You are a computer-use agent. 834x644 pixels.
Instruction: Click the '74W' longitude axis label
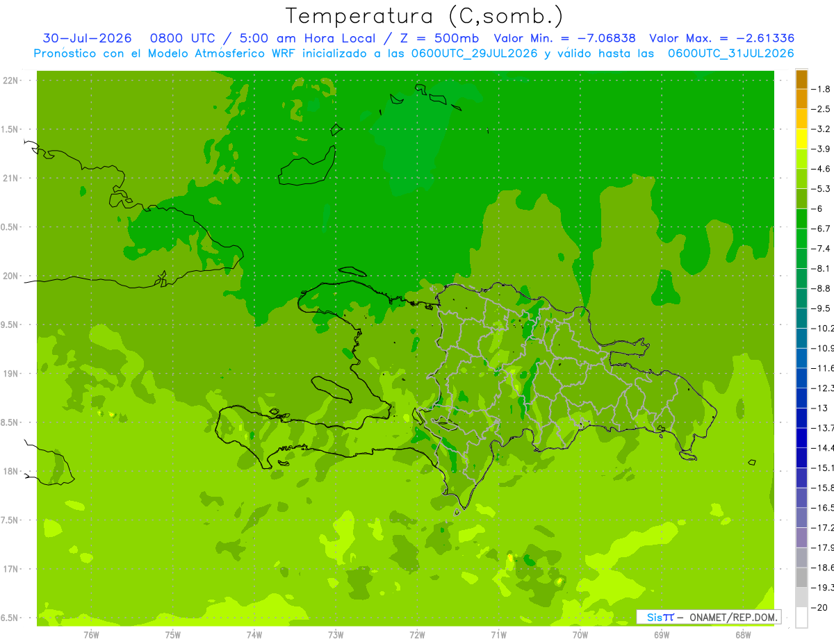[254, 635]
